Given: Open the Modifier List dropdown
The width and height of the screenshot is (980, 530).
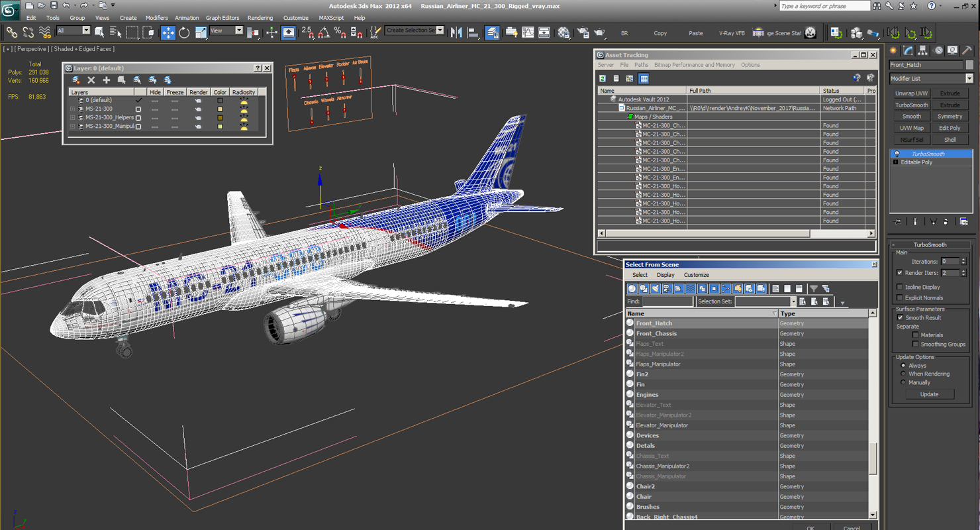Looking at the screenshot, I should [x=931, y=78].
